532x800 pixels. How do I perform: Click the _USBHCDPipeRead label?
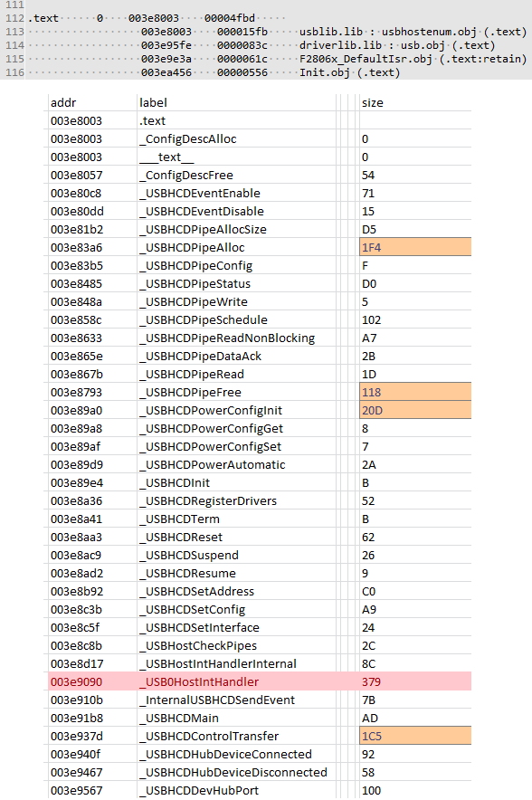tap(192, 375)
